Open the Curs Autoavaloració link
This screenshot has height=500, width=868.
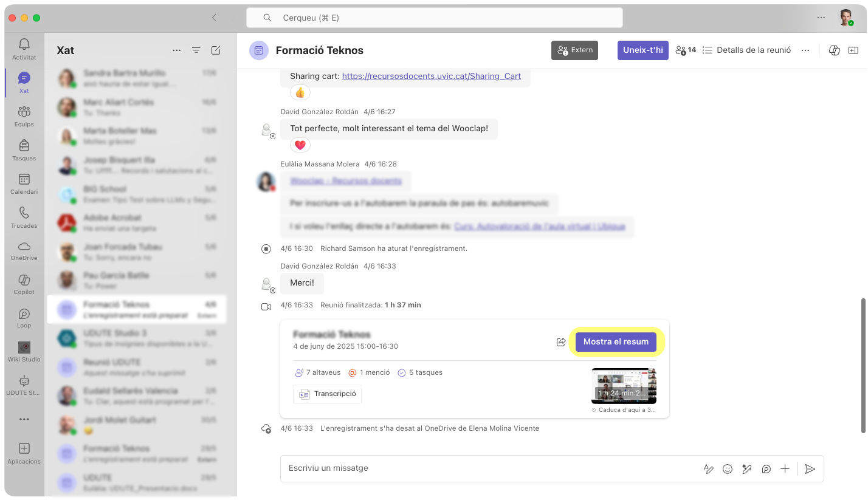(540, 226)
